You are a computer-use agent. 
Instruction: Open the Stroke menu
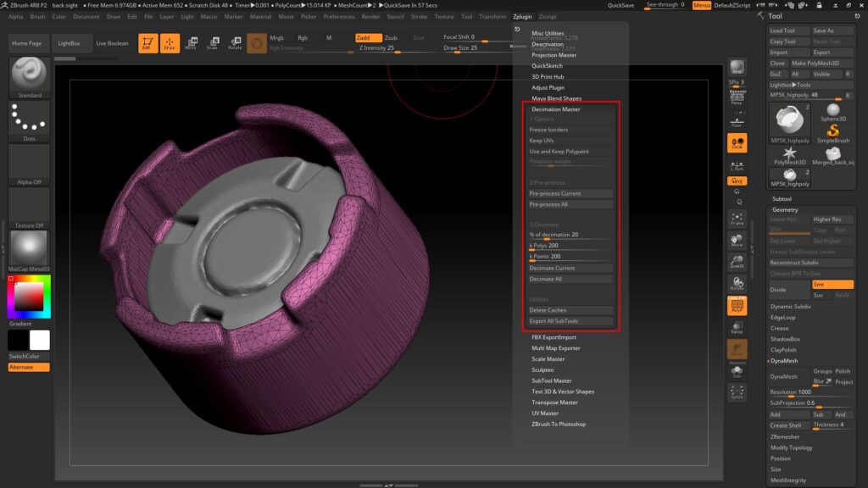tap(419, 17)
